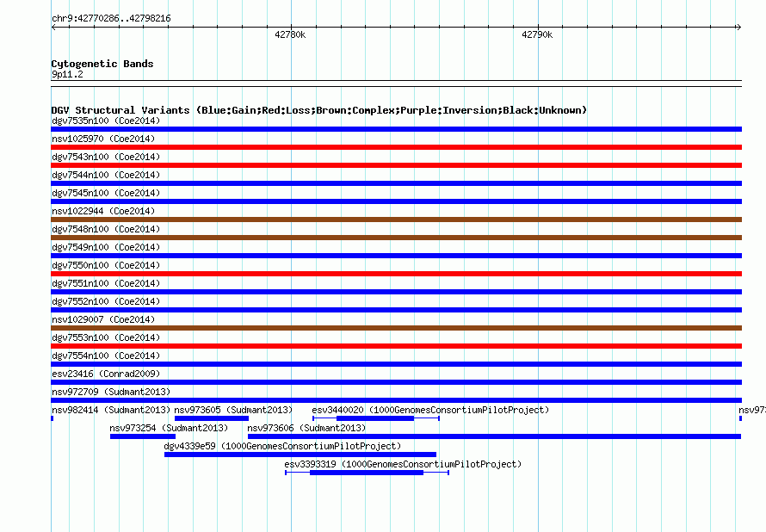Click nsv1029007 (Coe2014) label
Viewport: 766px width, 532px height.
coord(103,319)
